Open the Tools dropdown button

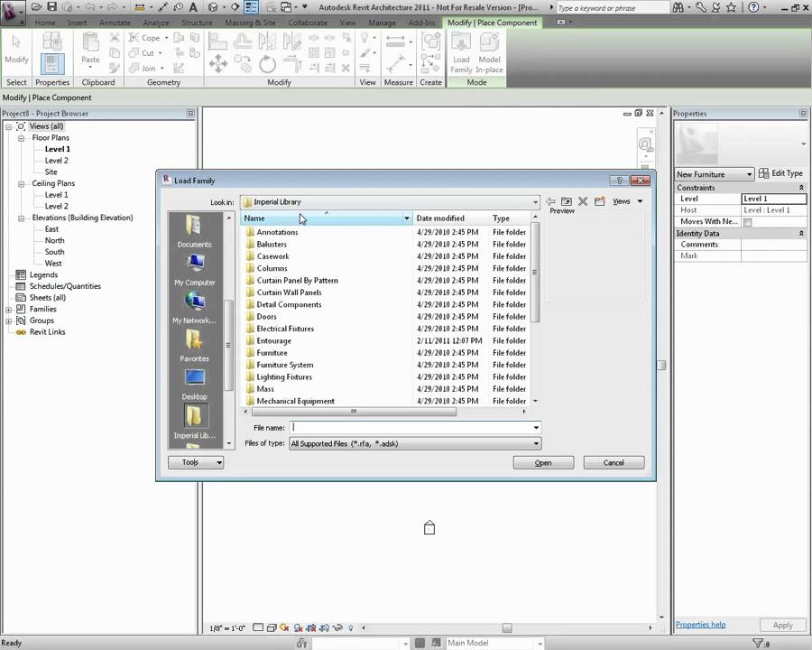(x=196, y=462)
